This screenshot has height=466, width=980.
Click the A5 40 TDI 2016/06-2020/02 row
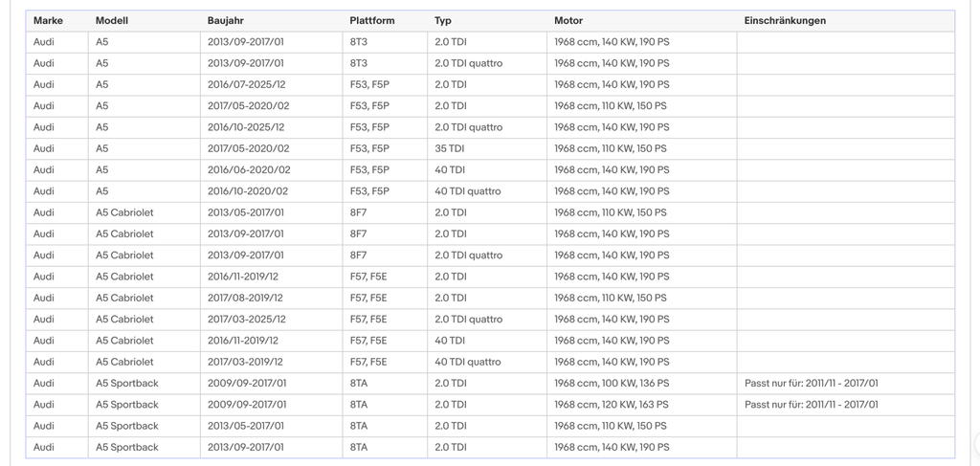coord(490,170)
